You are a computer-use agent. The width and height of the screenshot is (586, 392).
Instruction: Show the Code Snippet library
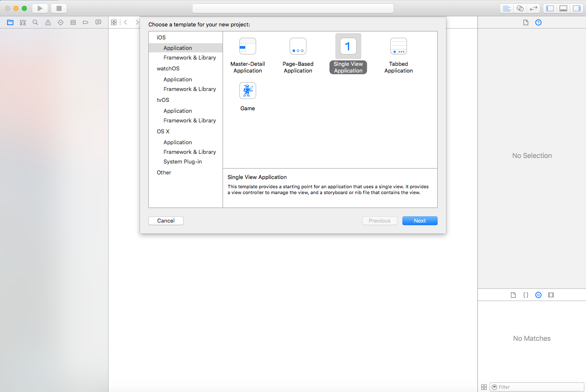(526, 295)
